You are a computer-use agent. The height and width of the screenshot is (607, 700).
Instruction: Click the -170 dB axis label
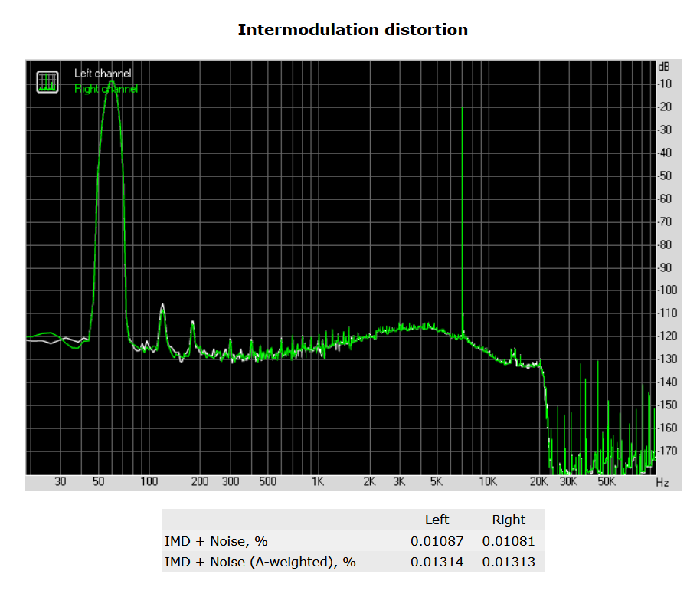667,451
